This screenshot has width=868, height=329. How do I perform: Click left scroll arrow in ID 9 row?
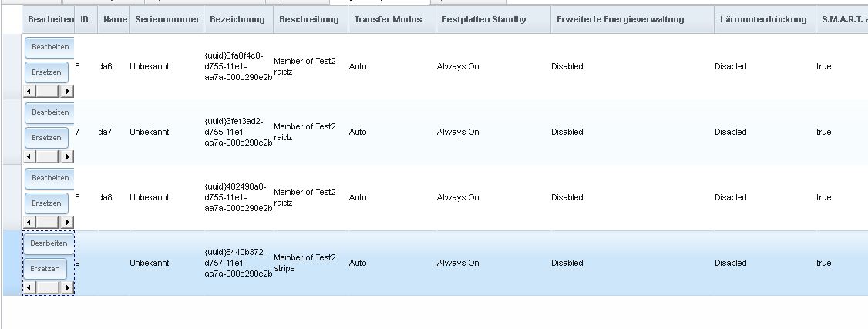click(30, 287)
